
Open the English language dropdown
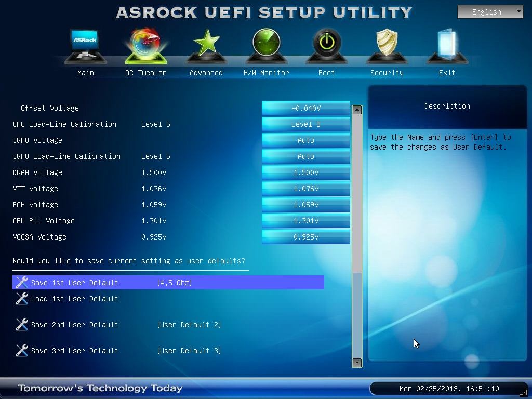click(x=490, y=12)
